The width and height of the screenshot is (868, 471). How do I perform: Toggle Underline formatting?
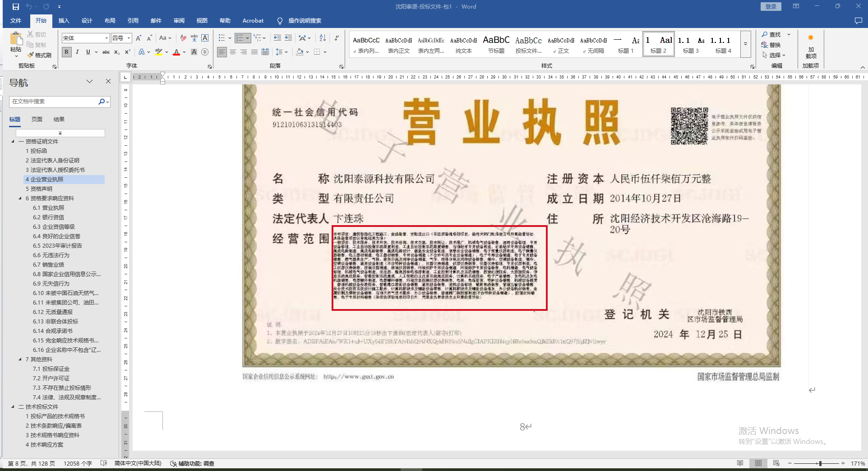click(88, 52)
